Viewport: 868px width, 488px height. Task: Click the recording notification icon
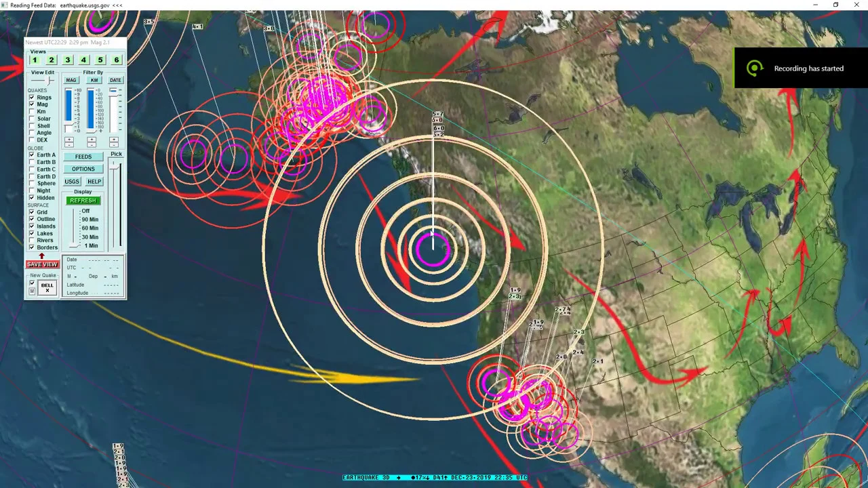[x=754, y=68]
